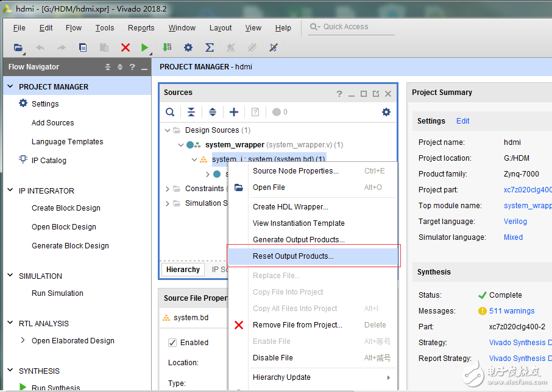Click Edit link in Project Summary Settings
This screenshot has width=552, height=392.
tap(462, 121)
